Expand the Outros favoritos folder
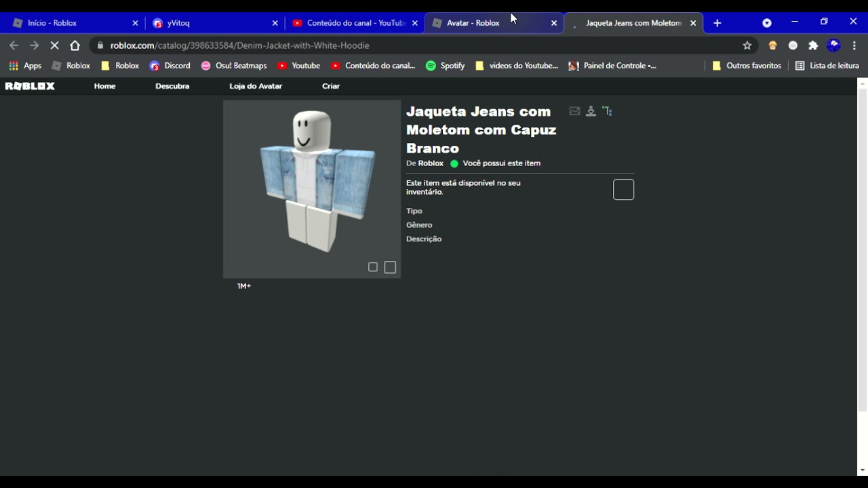868x488 pixels. pyautogui.click(x=747, y=66)
